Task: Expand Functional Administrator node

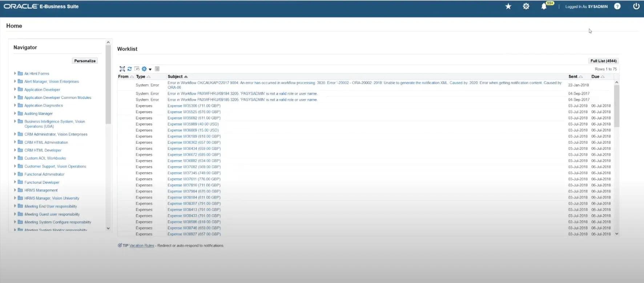Action: point(15,174)
